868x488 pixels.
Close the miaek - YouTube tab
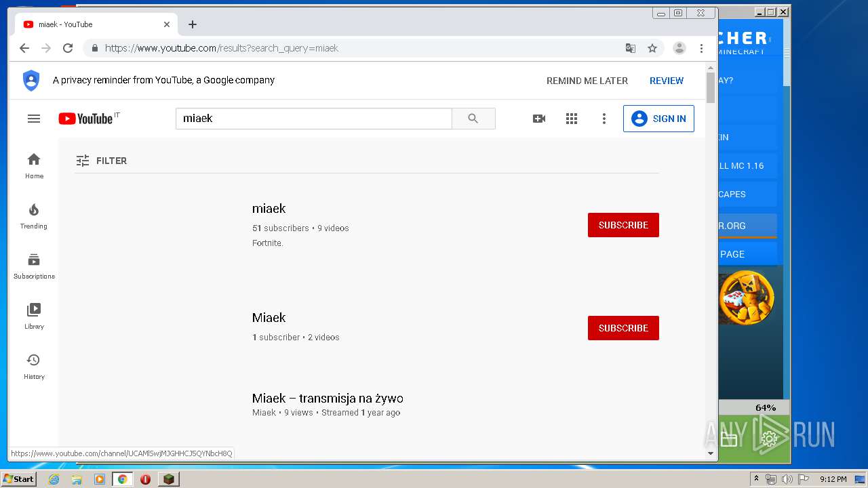tap(167, 24)
